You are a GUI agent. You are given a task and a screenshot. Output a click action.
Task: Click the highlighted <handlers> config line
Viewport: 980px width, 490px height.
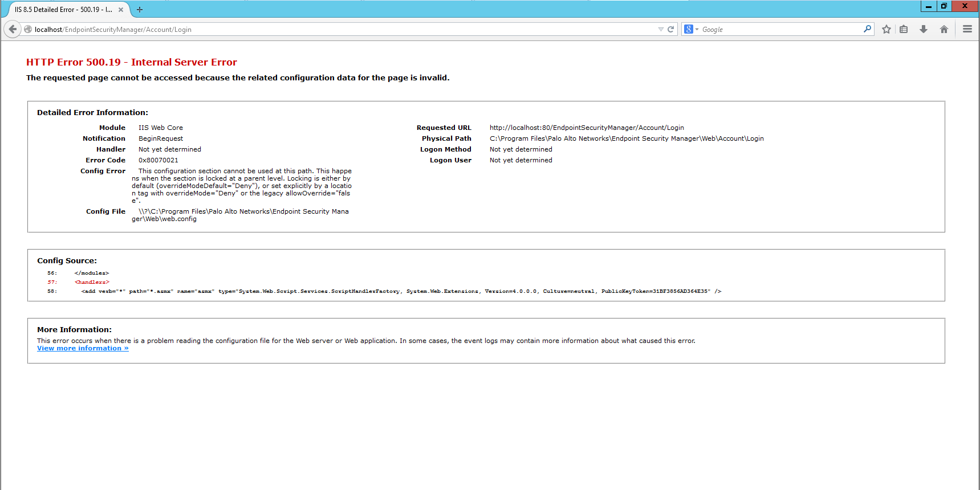(92, 282)
